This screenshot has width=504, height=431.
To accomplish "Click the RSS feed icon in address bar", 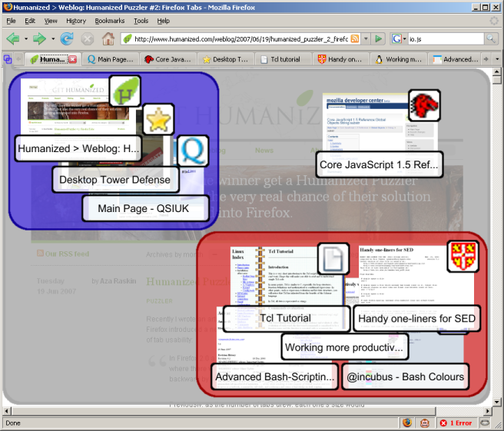I will (354, 38).
